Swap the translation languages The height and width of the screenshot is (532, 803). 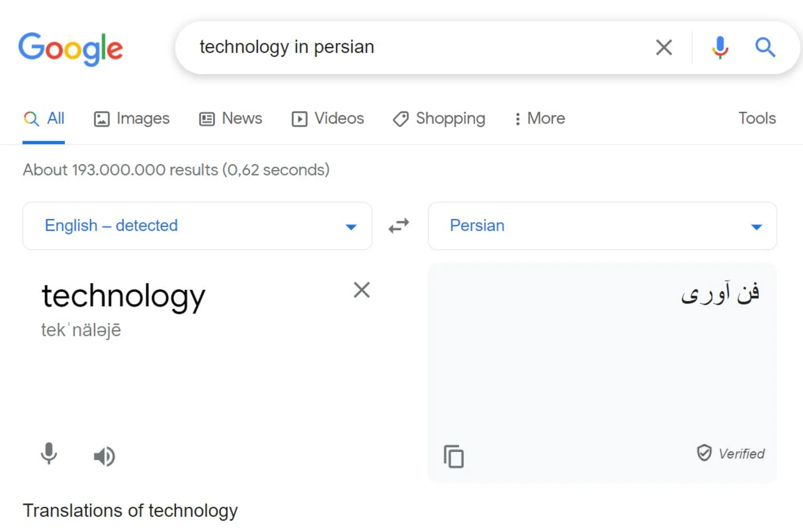point(399,226)
